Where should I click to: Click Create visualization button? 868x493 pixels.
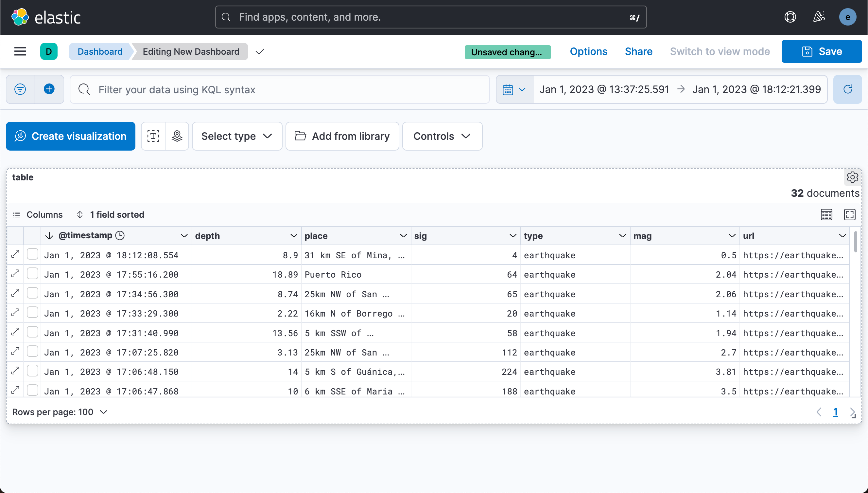70,136
